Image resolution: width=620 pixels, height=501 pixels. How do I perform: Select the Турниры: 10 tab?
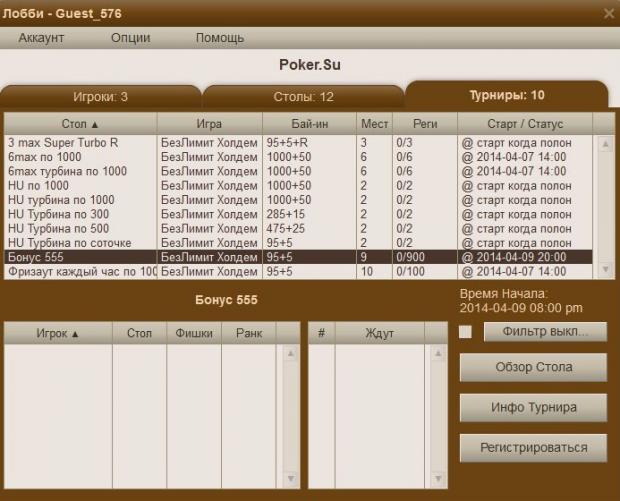point(507,95)
